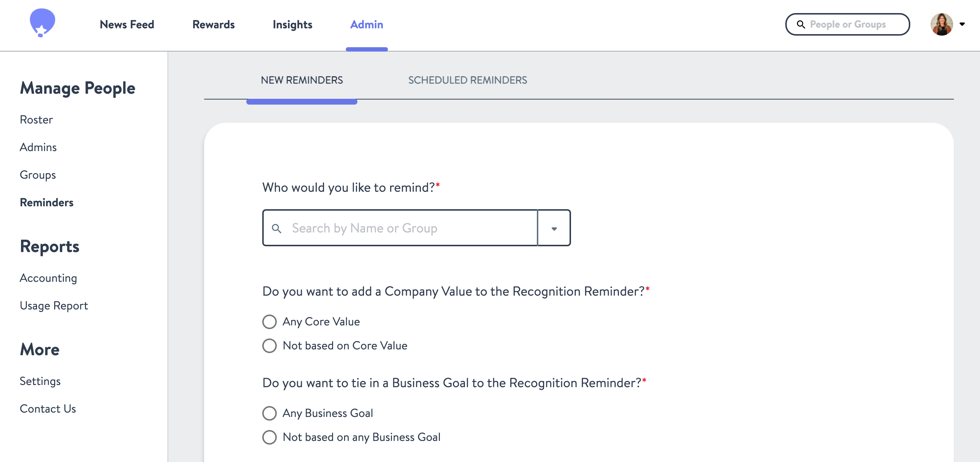Switch to the Scheduled Reminders tab
980x462 pixels.
(467, 80)
